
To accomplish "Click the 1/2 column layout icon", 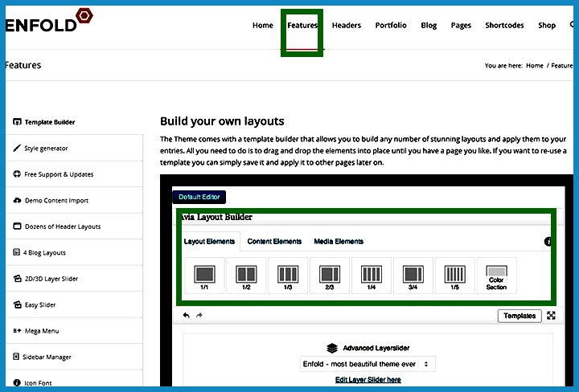I will 246,276.
